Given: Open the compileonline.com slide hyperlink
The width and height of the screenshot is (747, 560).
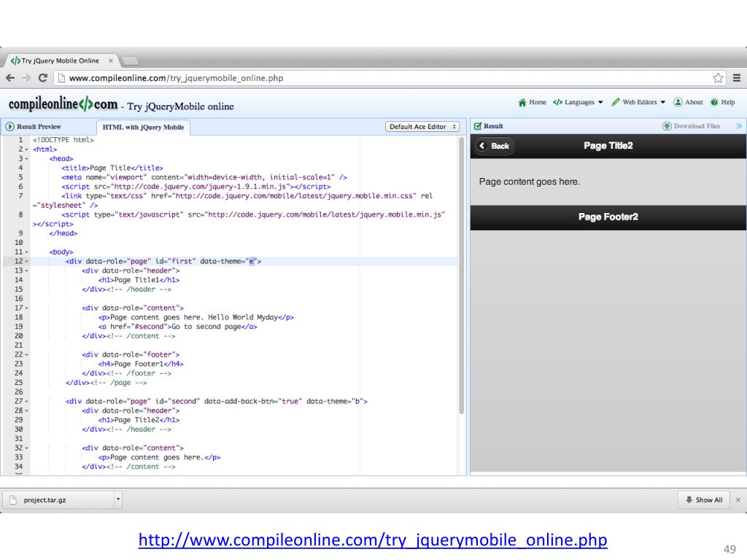Looking at the screenshot, I should (373, 540).
